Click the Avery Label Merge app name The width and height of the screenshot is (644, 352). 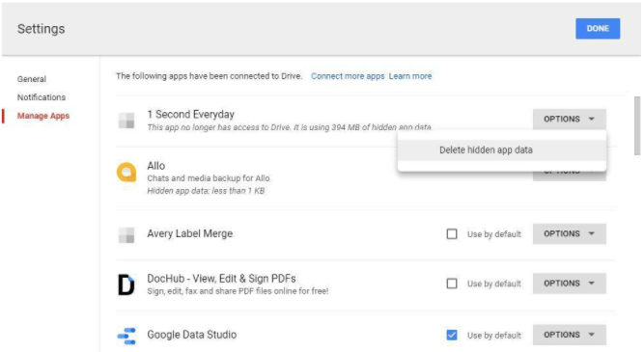point(190,233)
